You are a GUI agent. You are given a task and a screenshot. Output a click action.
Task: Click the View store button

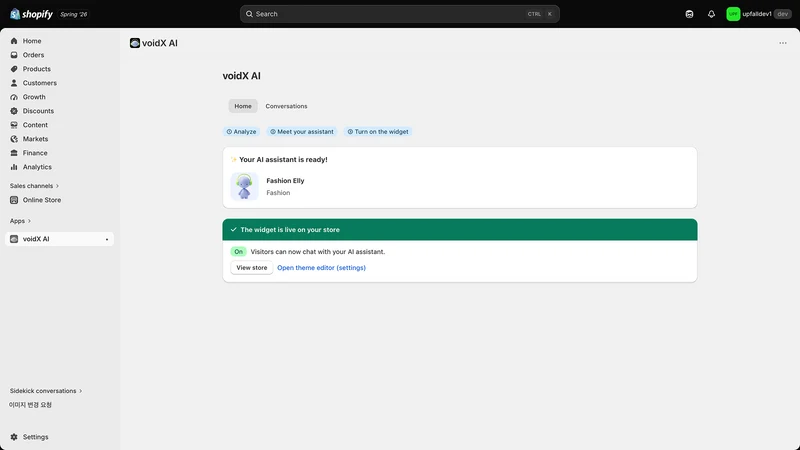point(252,267)
